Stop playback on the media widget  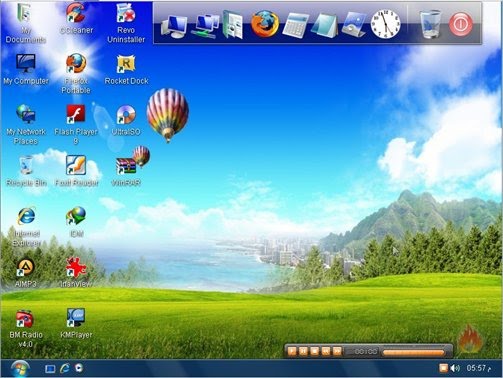[x=314, y=351]
